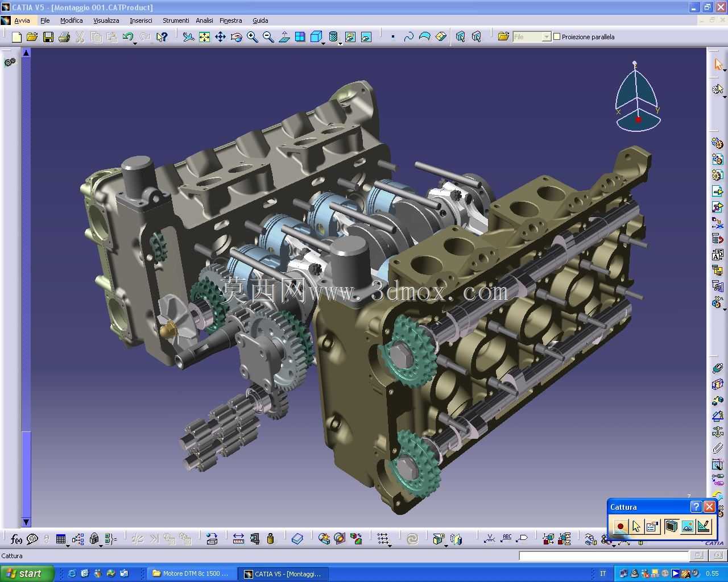This screenshot has width=728, height=582.
Task: Click the Multi-View four-pane icon
Action: (300, 37)
